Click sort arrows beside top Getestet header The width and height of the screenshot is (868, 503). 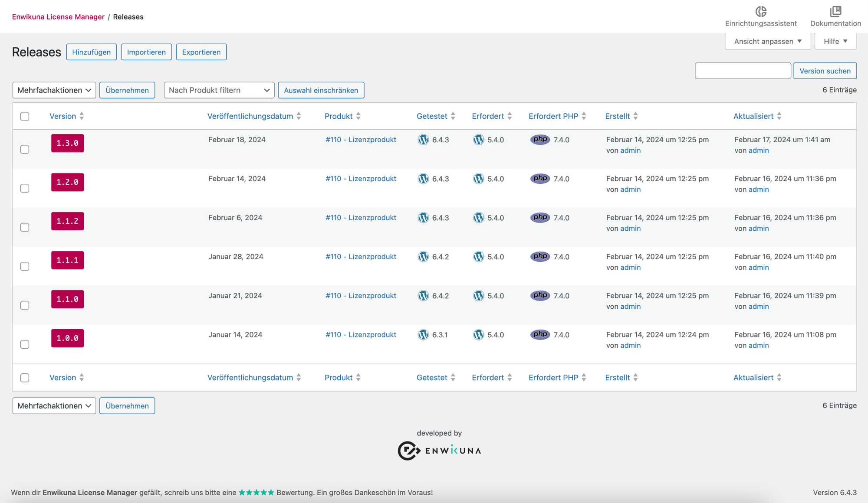[x=453, y=116]
